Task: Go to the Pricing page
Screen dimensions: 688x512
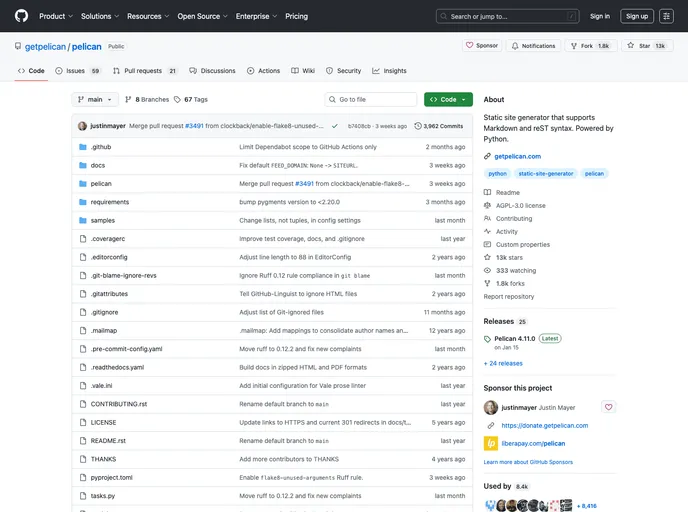Action: point(297,16)
